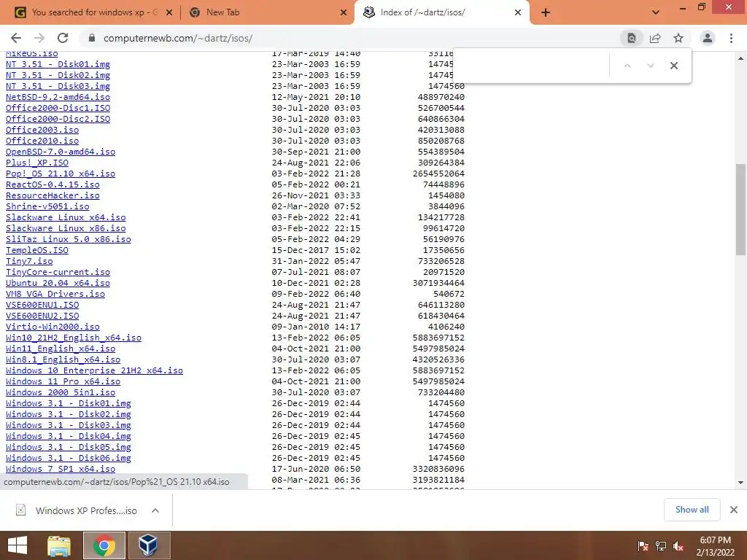Click the Chrome taskbar icon
Screen dimensions: 747x560
[x=104, y=545]
